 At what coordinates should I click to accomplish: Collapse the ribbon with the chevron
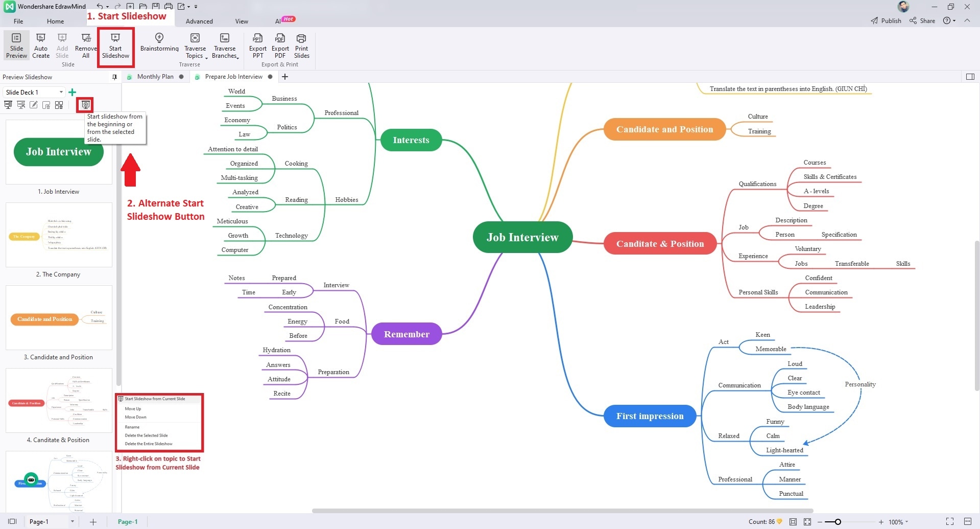967,20
